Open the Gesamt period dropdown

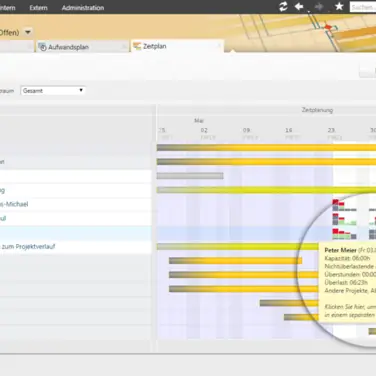pos(53,90)
